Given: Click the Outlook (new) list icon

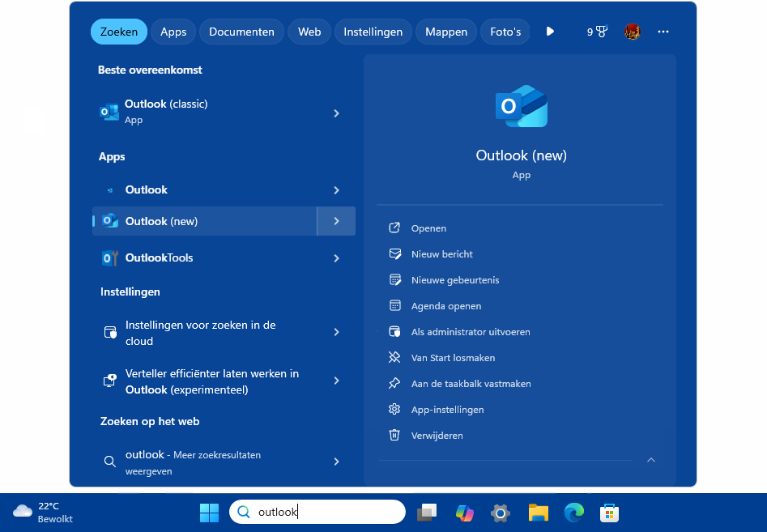Looking at the screenshot, I should click(110, 221).
